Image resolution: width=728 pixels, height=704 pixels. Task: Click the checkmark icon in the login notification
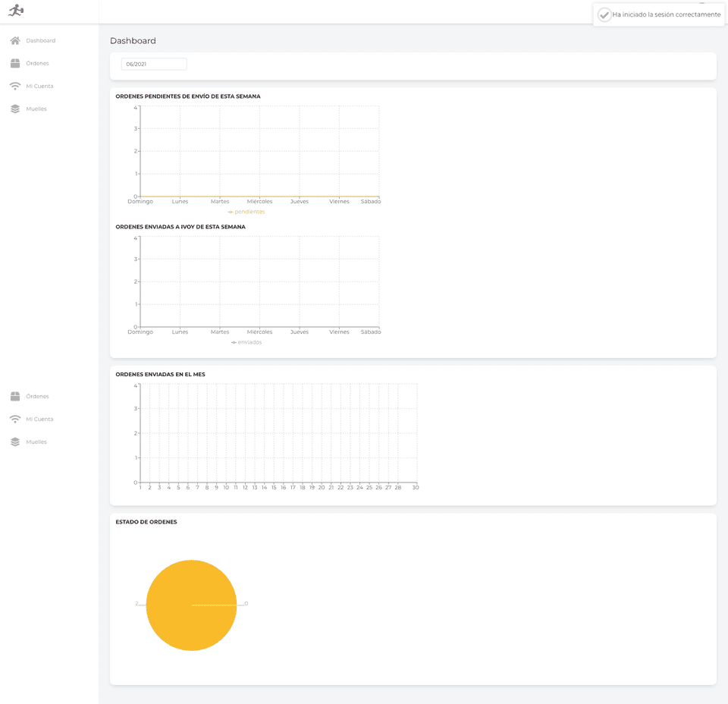604,14
